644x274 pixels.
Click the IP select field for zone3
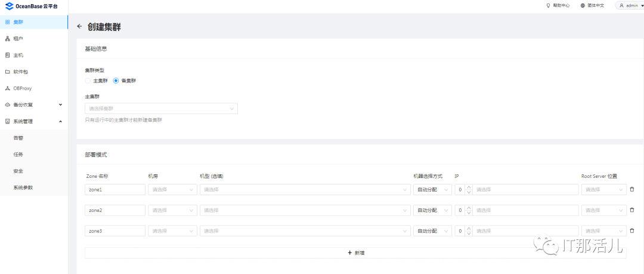point(525,231)
